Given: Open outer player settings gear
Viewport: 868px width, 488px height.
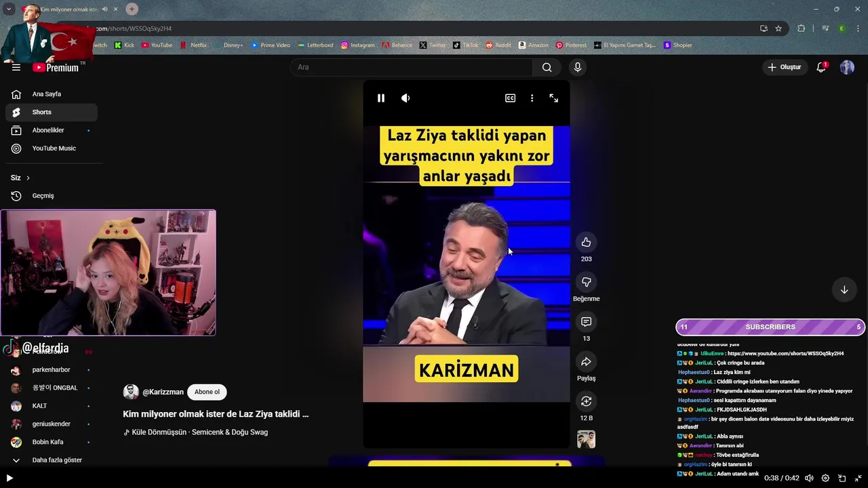Looking at the screenshot, I should pyautogui.click(x=825, y=478).
